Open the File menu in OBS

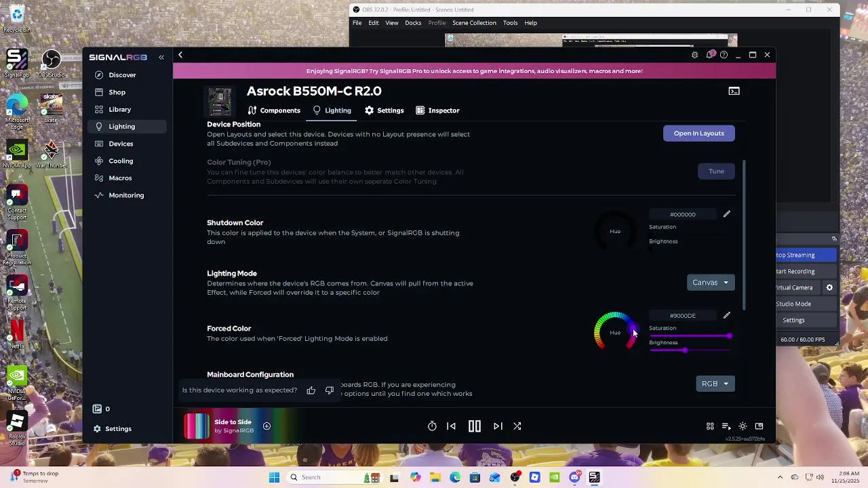coord(357,23)
